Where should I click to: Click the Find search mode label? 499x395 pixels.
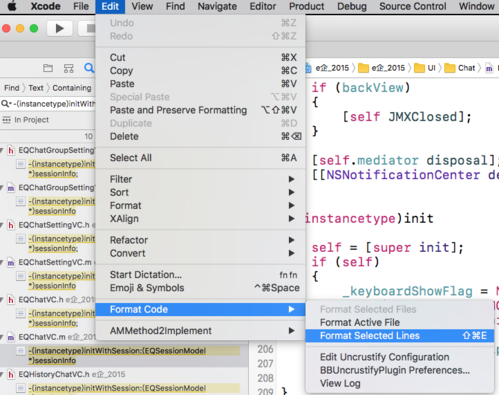pos(12,88)
